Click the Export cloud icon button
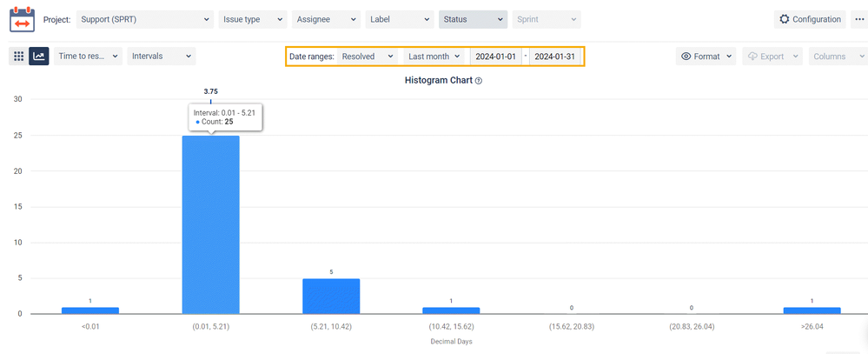The height and width of the screenshot is (354, 868). coord(772,56)
